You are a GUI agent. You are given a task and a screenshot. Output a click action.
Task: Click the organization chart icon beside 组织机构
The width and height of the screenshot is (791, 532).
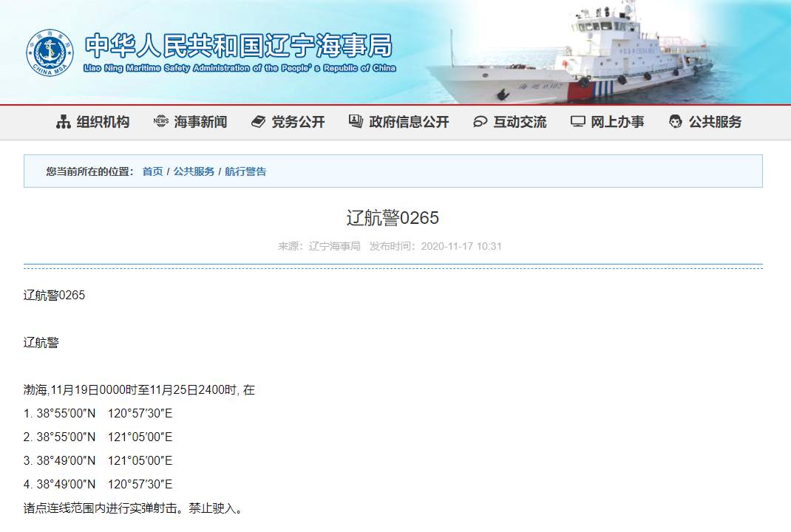click(x=64, y=122)
